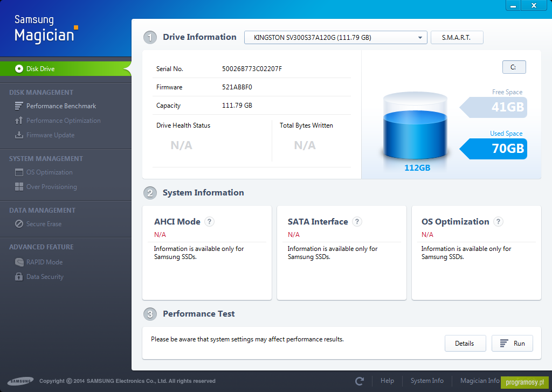Open the System Info link
Viewport: 552px width, 392px height.
point(427,381)
